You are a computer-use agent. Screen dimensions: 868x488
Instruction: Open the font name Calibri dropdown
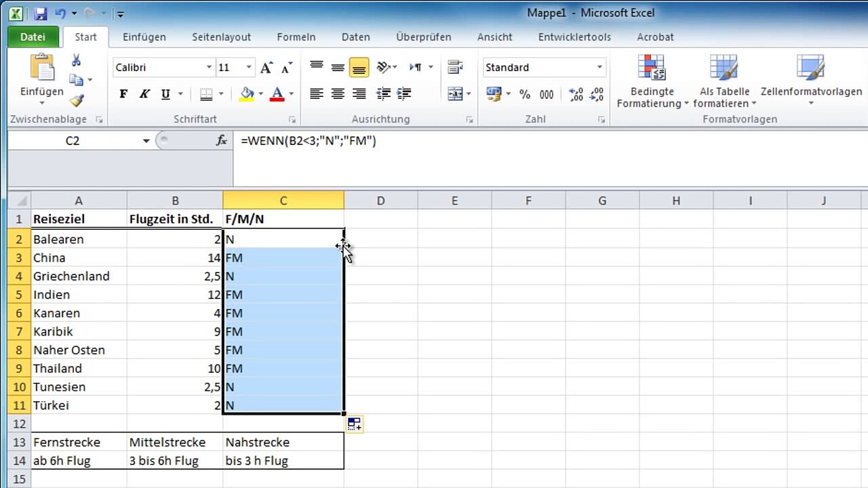209,67
